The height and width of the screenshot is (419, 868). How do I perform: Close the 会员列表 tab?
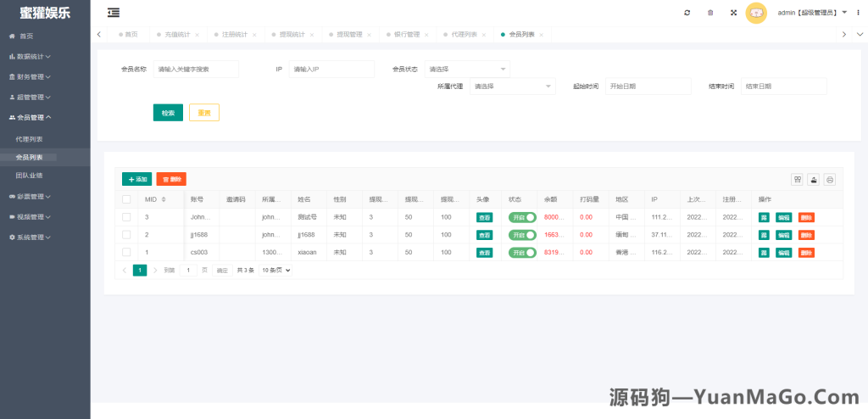pos(541,35)
